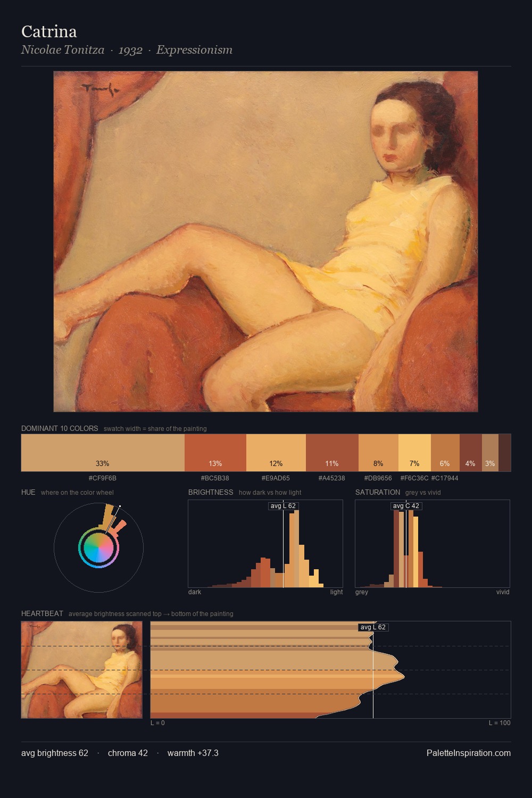
Task: Select the 13% rust swatch #BC5B38
Action: click(x=215, y=453)
